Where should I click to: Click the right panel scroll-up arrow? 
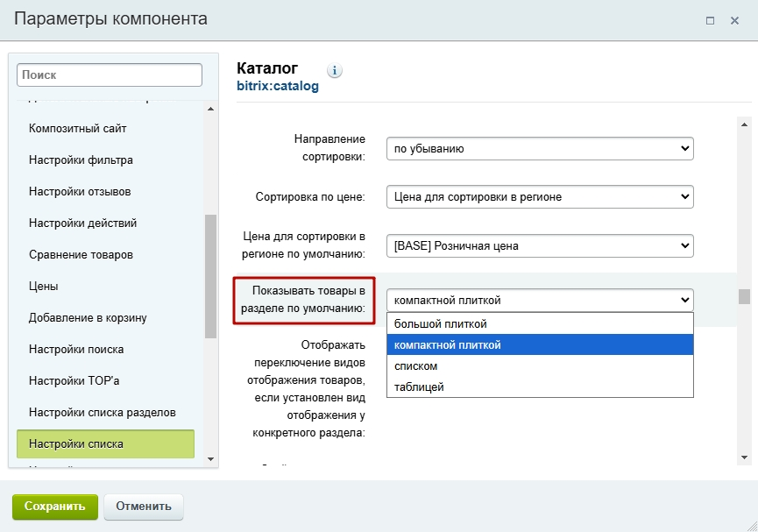point(745,124)
